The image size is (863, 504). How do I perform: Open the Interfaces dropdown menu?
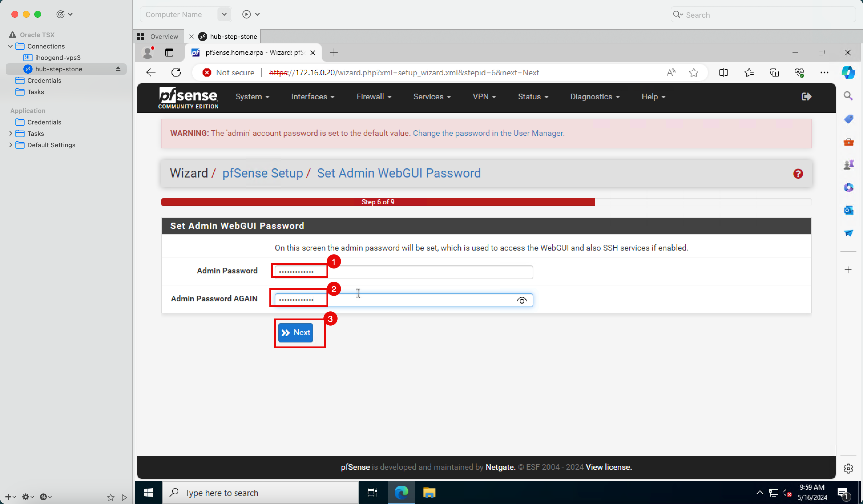click(312, 96)
